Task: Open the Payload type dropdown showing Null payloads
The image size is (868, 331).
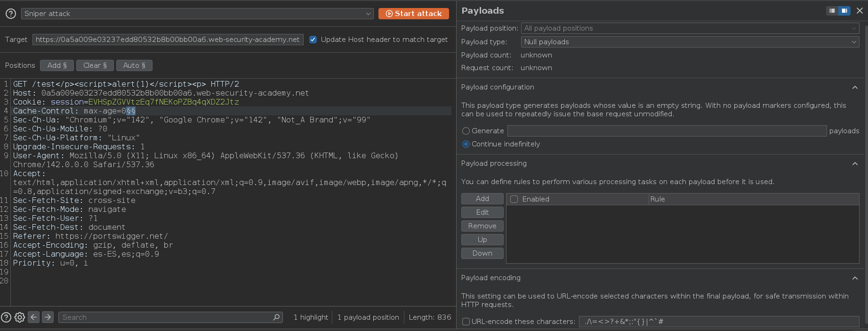Action: (x=690, y=42)
